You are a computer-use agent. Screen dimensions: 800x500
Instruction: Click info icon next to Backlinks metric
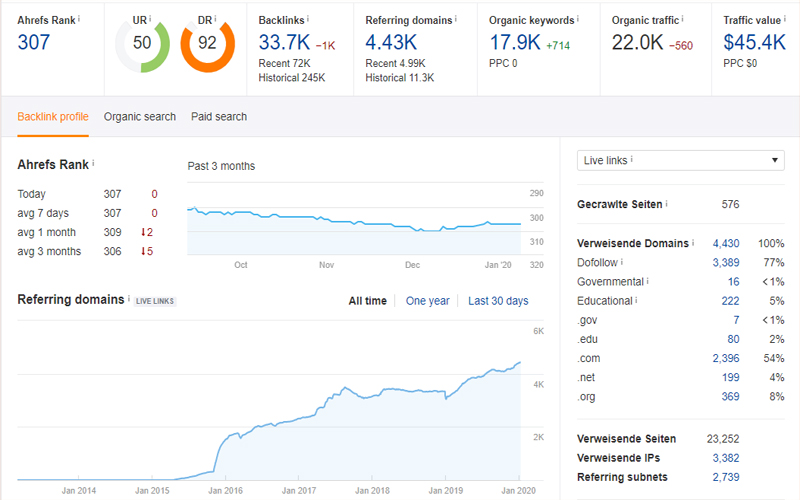coord(308,18)
